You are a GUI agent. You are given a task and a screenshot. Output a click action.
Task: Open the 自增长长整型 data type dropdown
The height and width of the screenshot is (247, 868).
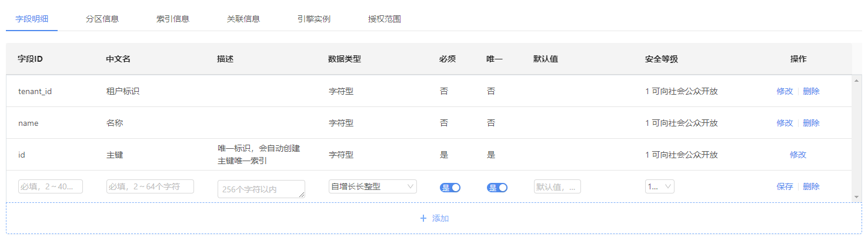pyautogui.click(x=372, y=186)
